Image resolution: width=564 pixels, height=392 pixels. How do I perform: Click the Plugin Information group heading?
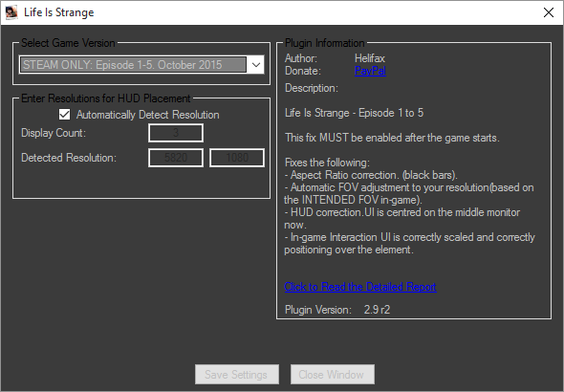click(325, 43)
